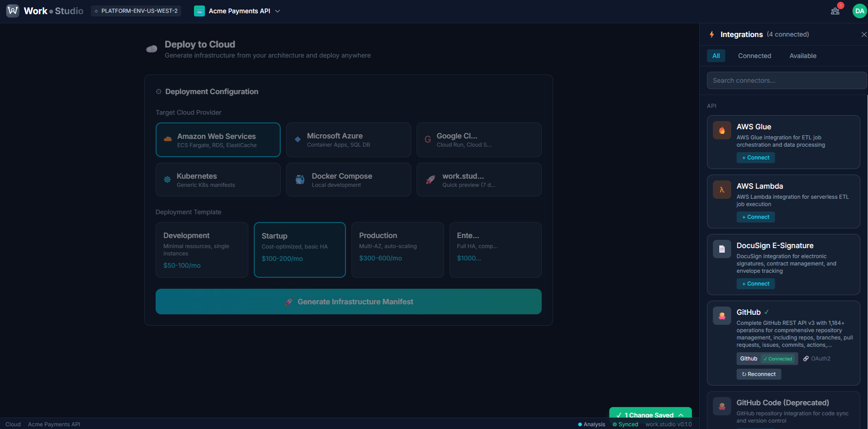Expand the Acme Payments API project dropdown

point(277,11)
